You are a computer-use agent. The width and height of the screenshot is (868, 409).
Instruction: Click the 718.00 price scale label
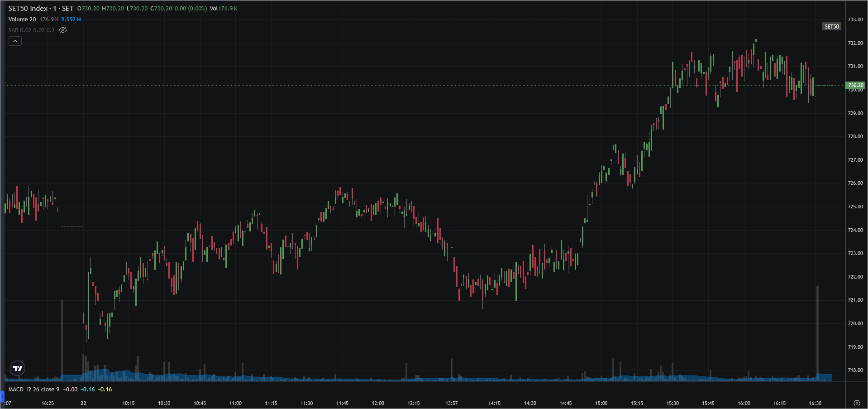[x=855, y=370]
